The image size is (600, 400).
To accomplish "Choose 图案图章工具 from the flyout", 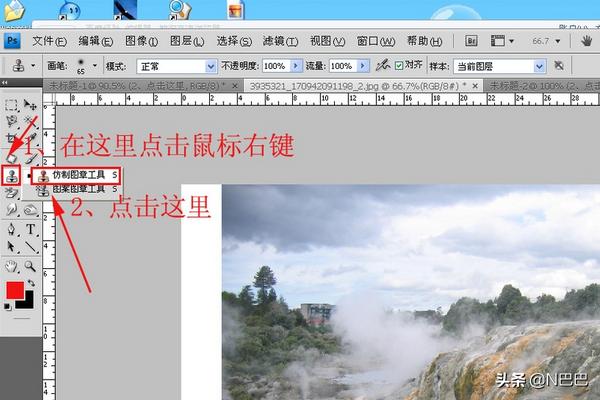I will pyautogui.click(x=76, y=189).
